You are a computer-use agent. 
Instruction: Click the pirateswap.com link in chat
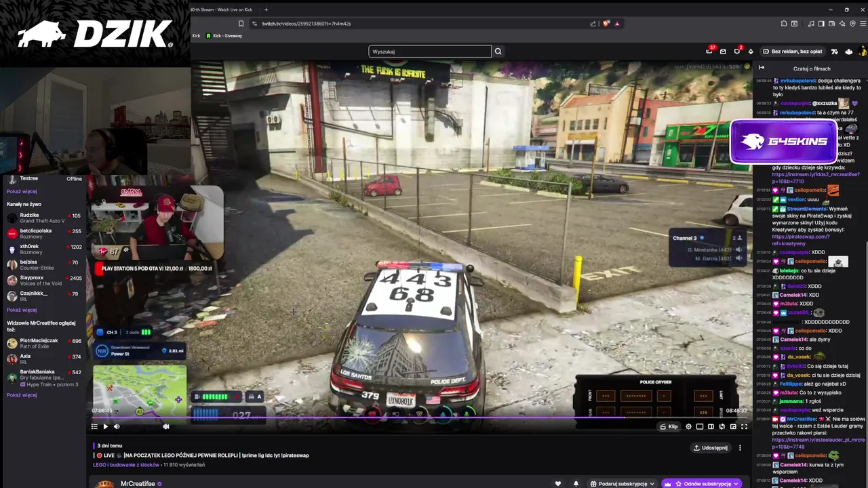[x=801, y=240]
